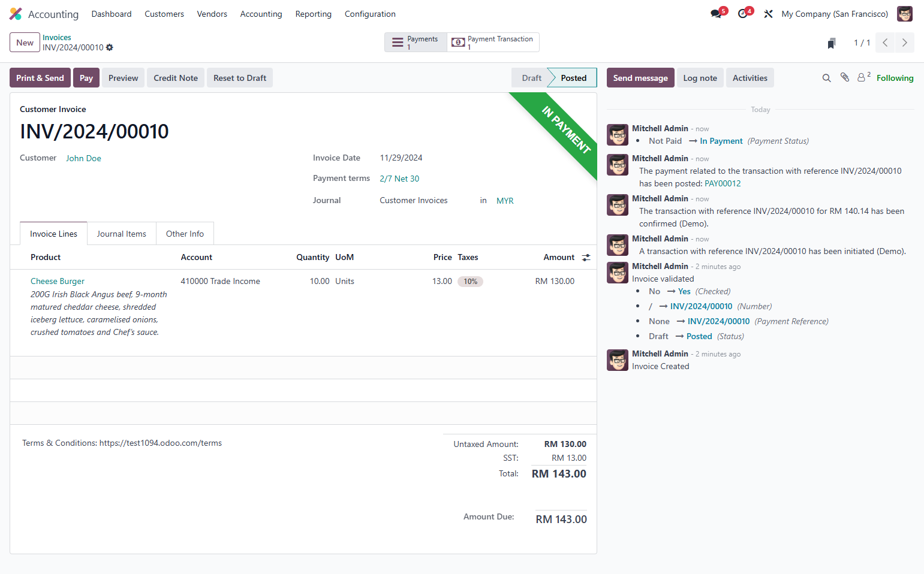This screenshot has width=924, height=574.
Task: Open customer John Doe link
Action: [x=83, y=158]
